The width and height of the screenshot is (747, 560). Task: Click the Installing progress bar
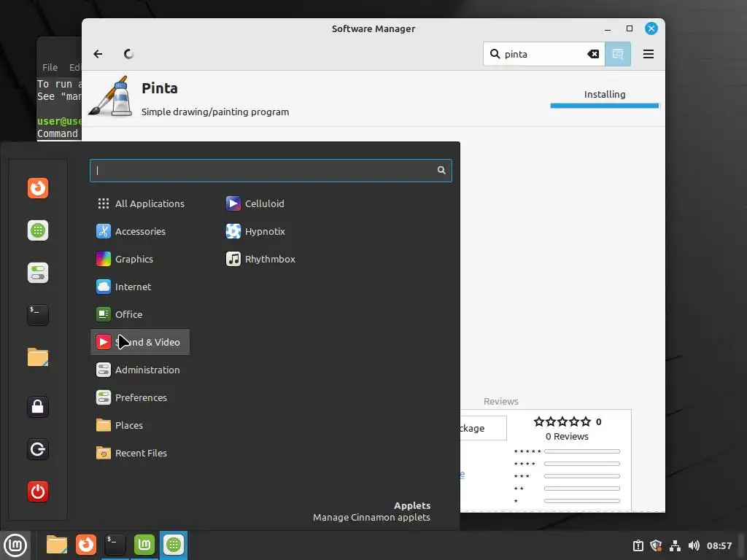click(605, 106)
